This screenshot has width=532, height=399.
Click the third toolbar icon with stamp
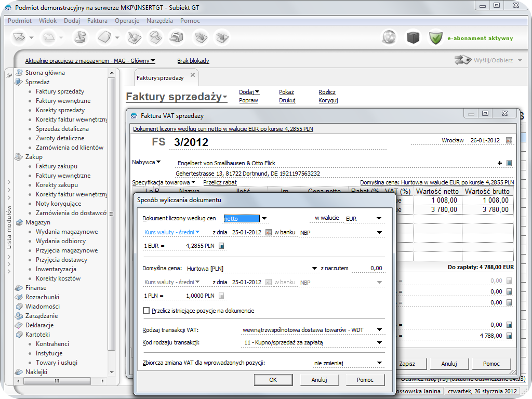[x=80, y=37]
